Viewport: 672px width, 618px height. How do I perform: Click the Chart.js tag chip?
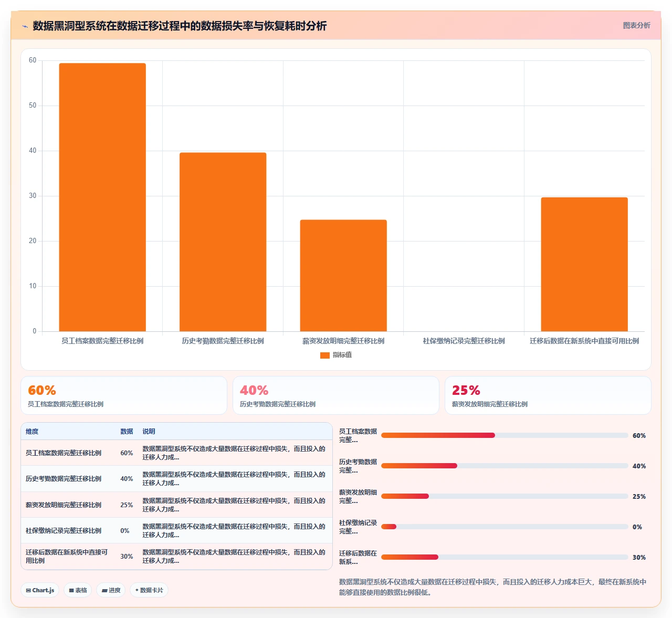[x=40, y=590]
